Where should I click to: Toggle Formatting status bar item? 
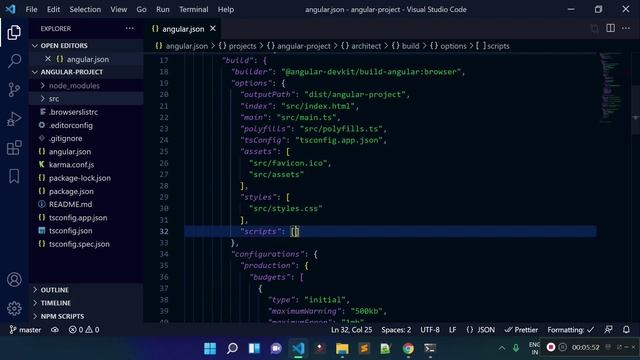pos(571,329)
